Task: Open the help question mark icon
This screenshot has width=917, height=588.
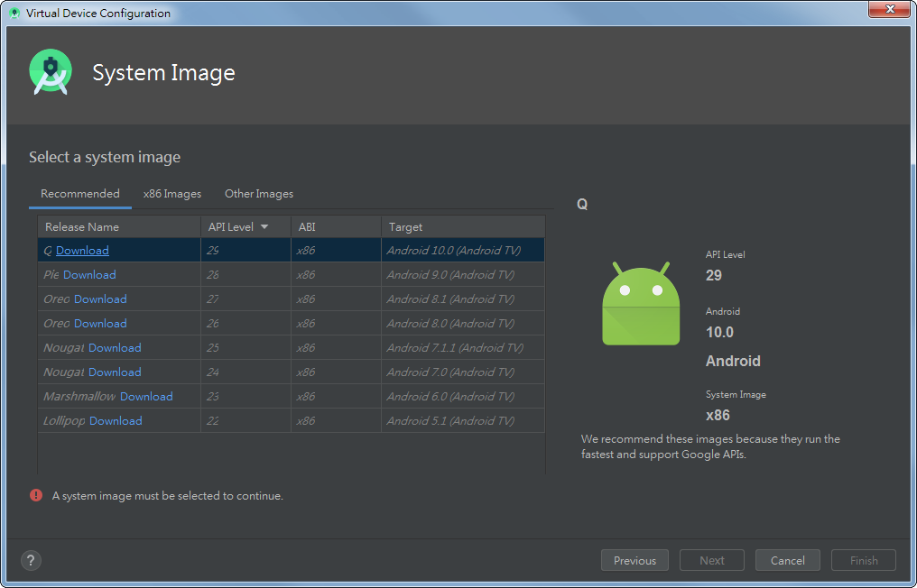Action: pos(31,560)
